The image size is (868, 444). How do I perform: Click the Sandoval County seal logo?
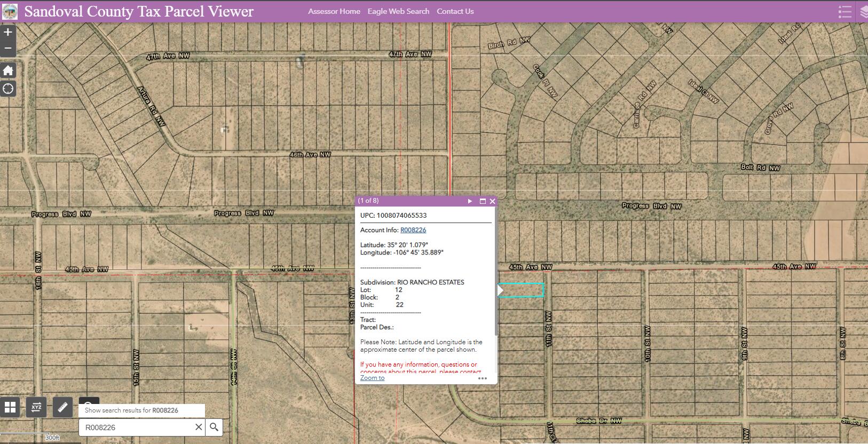(10, 11)
